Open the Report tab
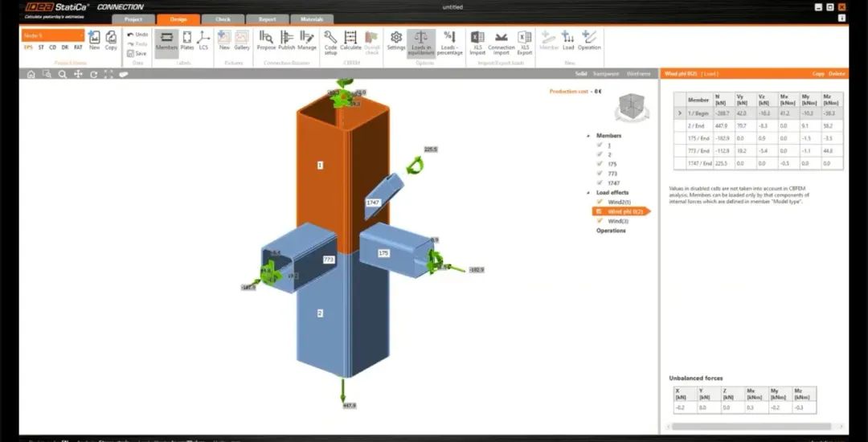Image resolution: width=868 pixels, height=442 pixels. 266,19
